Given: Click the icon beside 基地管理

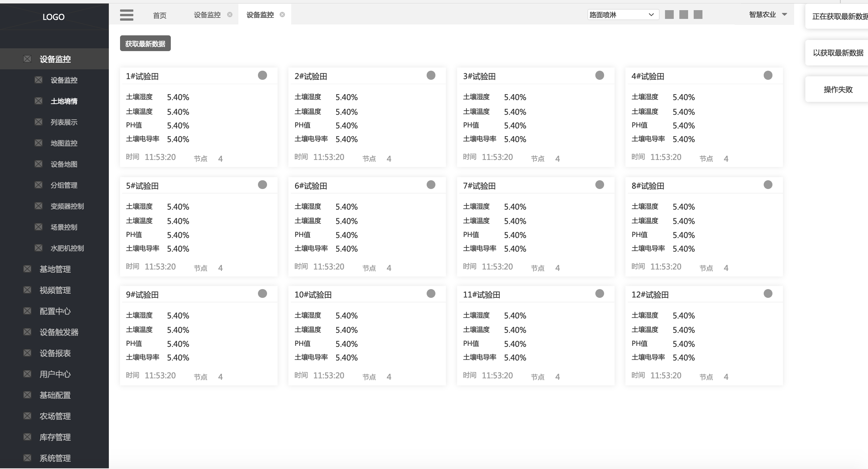Looking at the screenshot, I should 27,269.
